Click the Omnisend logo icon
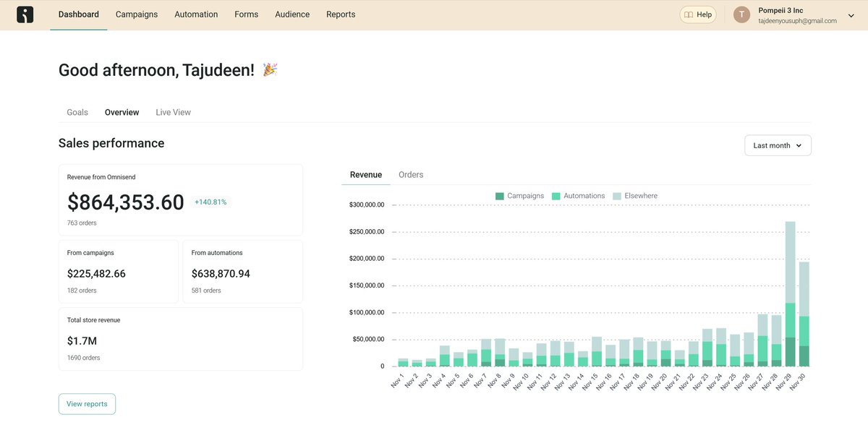Viewport: 868px width, 430px height. [25, 14]
